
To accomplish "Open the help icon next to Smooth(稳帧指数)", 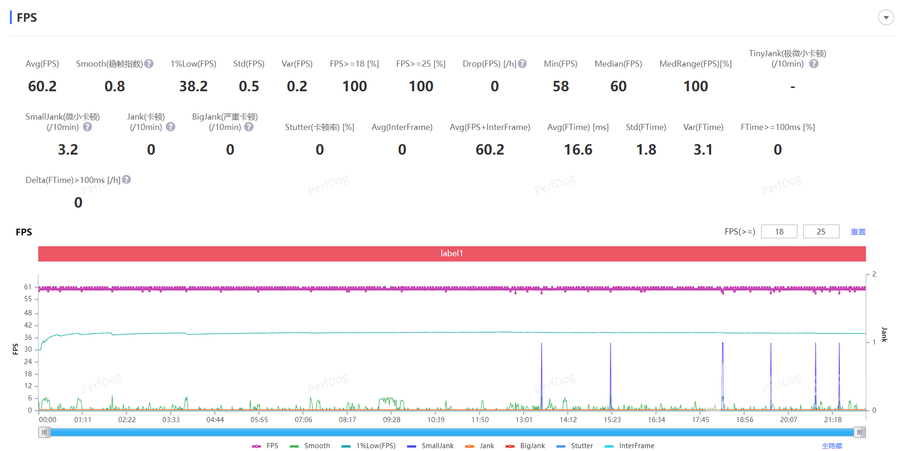I will click(149, 64).
